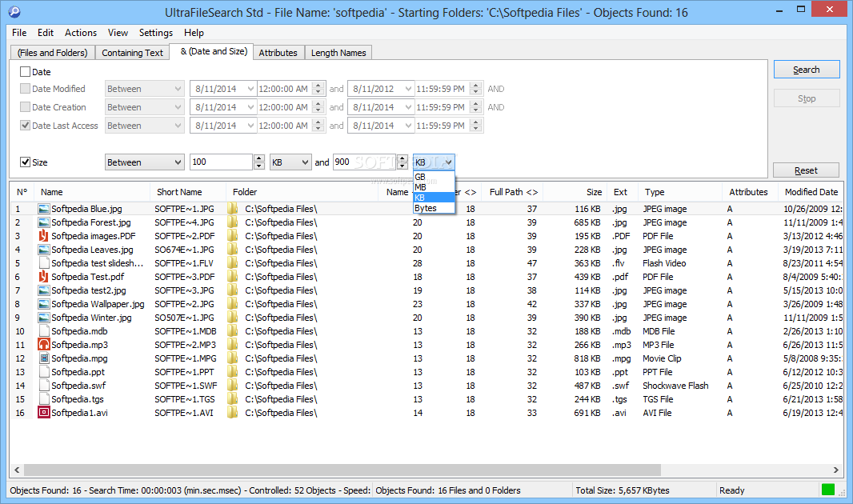Click the PDF icon of Softpedia Test.pdf
853x504 pixels.
click(43, 277)
